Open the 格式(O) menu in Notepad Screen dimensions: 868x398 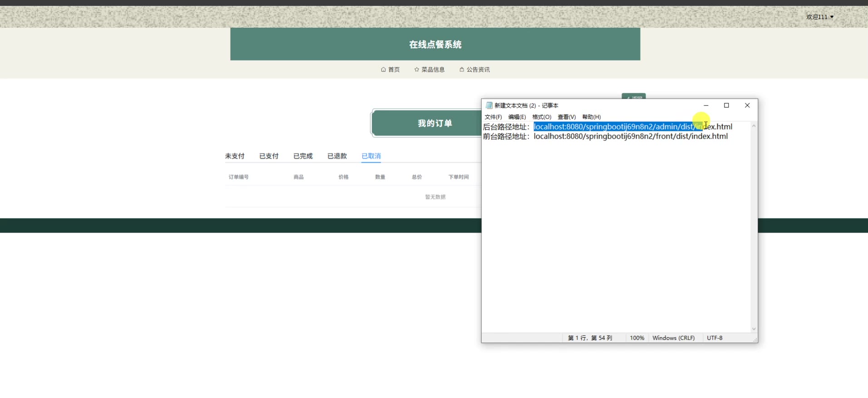[542, 117]
